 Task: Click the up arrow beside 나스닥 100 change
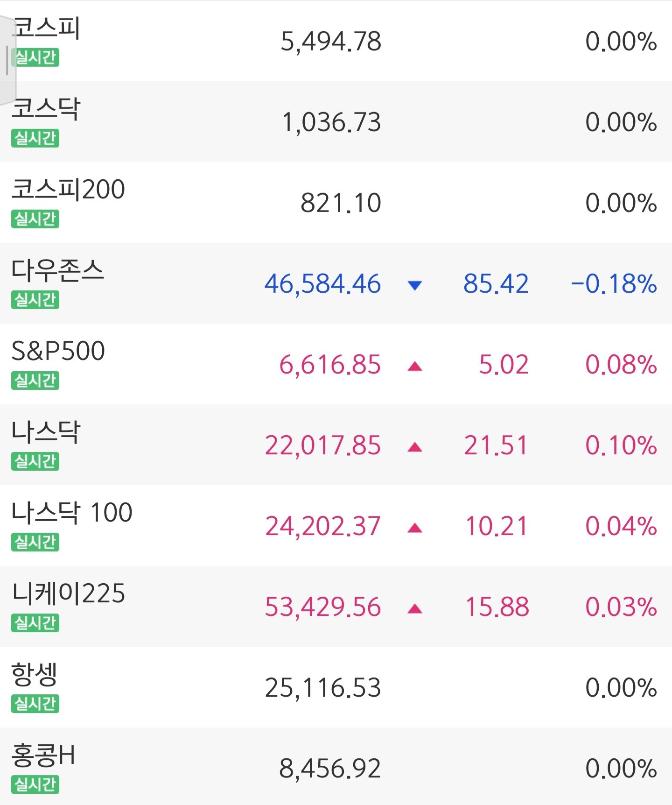414,528
